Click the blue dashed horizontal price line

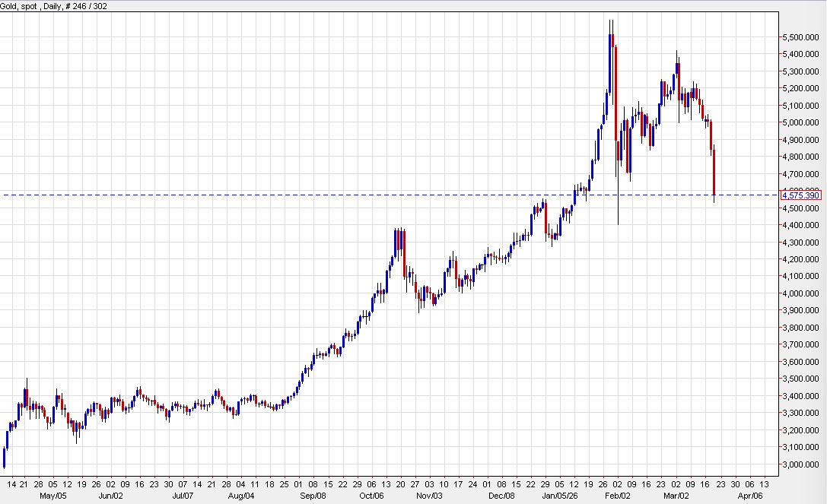click(x=380, y=195)
